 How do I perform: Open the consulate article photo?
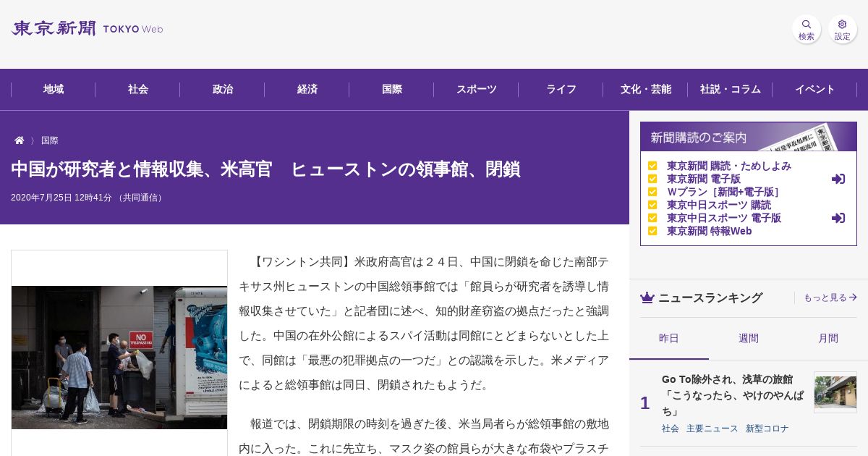[119, 358]
